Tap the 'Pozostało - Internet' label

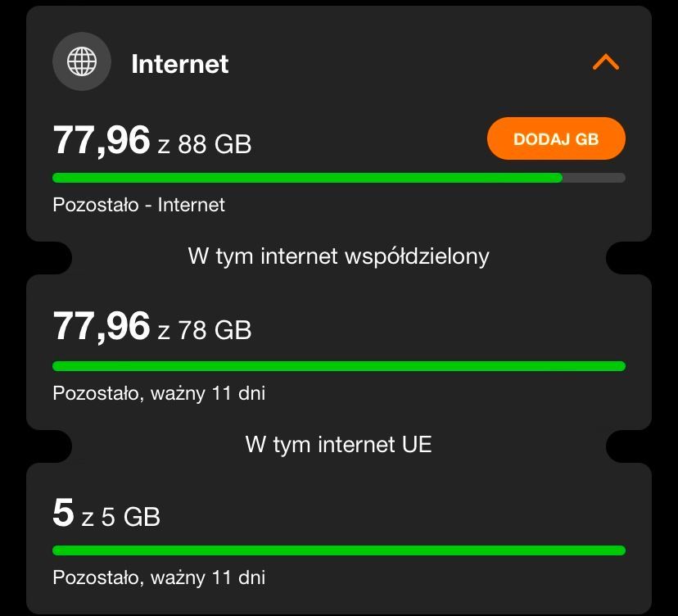tap(138, 205)
